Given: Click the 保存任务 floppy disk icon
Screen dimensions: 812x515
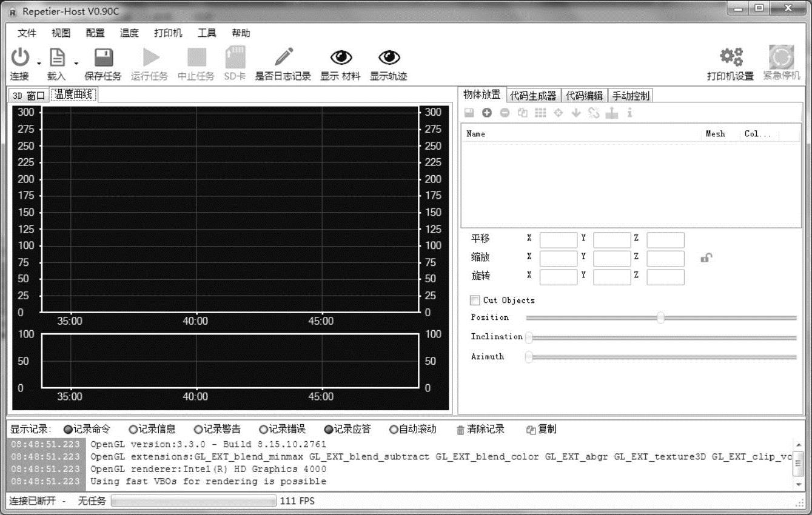Looking at the screenshot, I should click(x=103, y=58).
